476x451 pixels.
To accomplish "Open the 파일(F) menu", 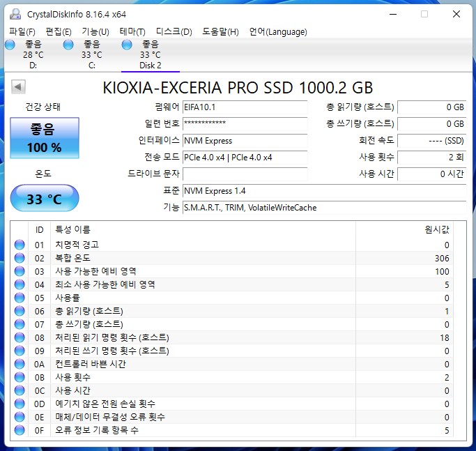I will (x=22, y=31).
